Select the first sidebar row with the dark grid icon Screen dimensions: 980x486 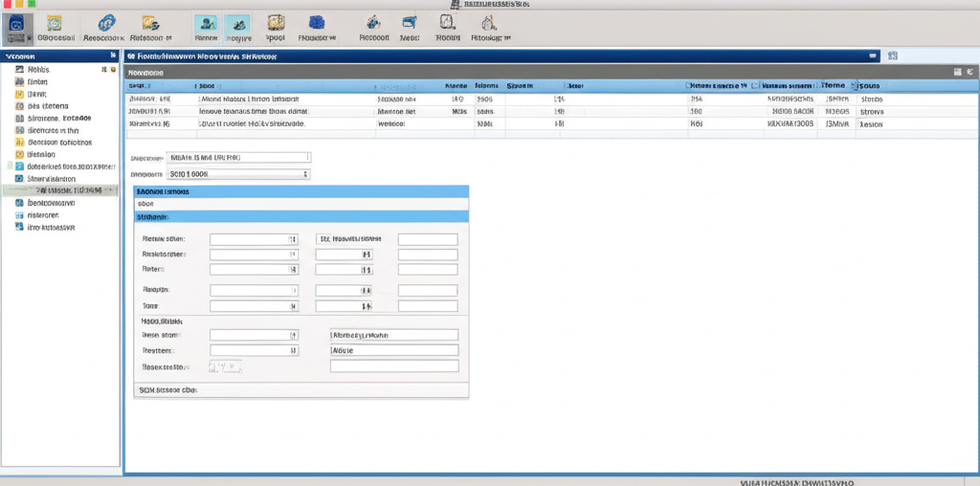coord(60,70)
